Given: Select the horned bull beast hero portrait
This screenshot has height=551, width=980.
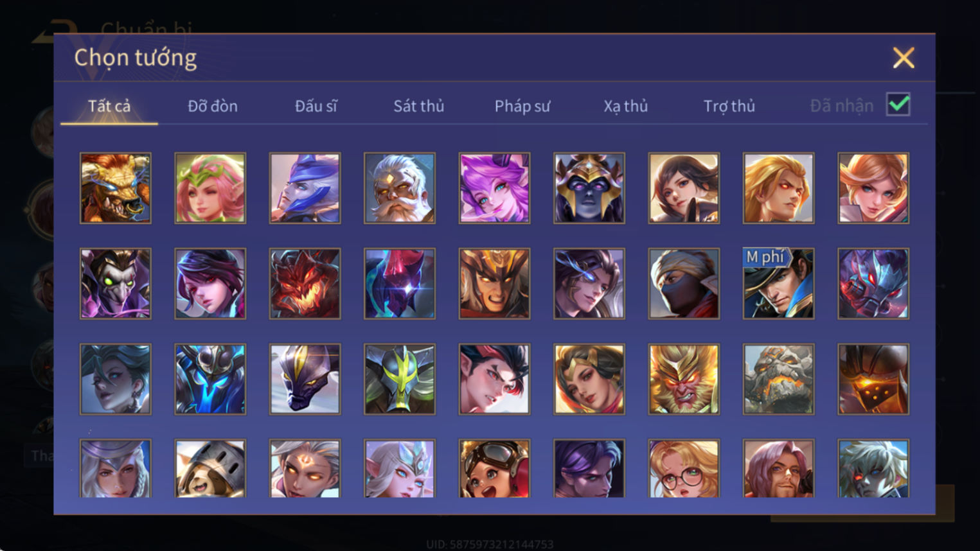Looking at the screenshot, I should click(x=116, y=188).
